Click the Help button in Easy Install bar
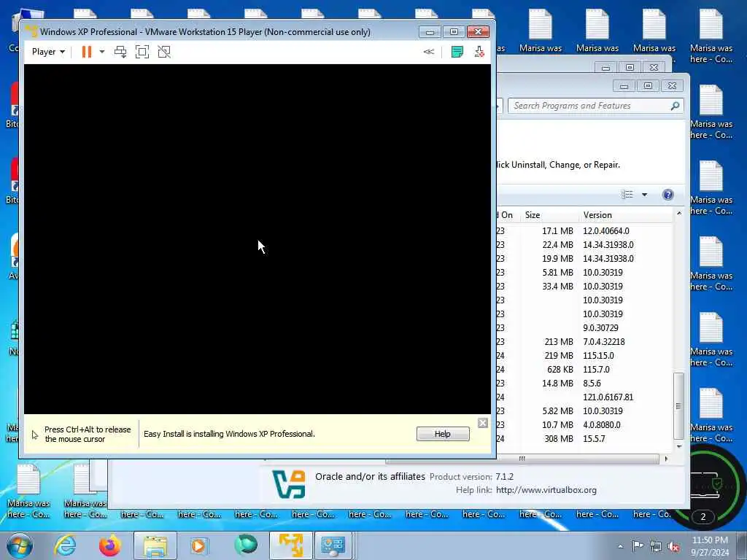 (x=443, y=434)
